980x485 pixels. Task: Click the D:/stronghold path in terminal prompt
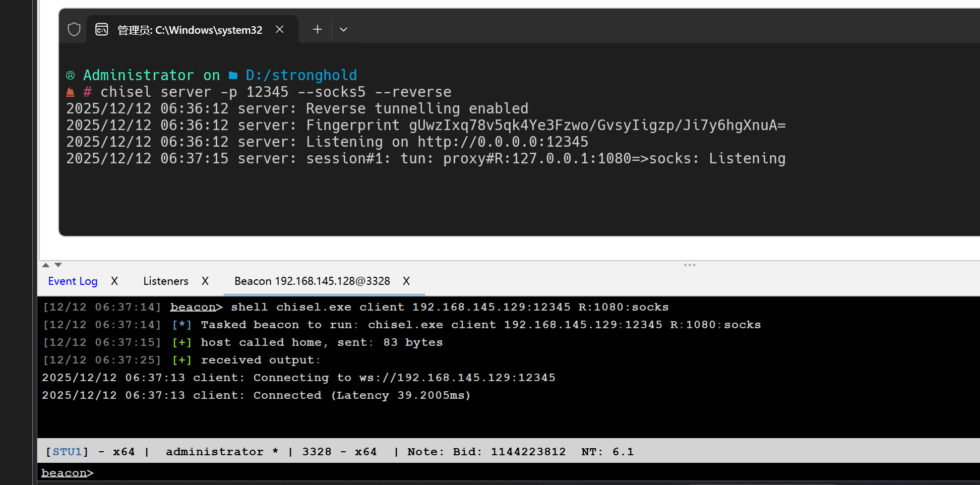(301, 75)
